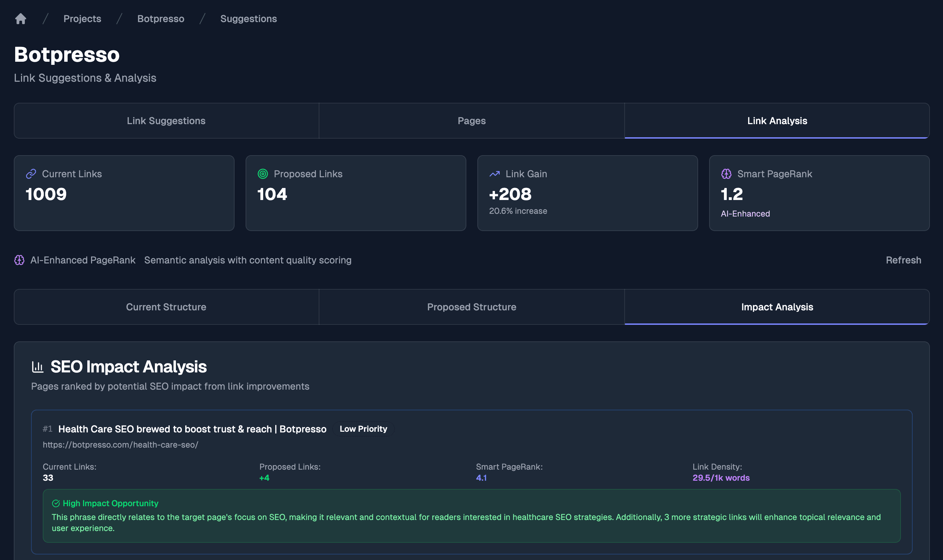
Task: Click the AI-Enhanced PageRank brain icon
Action: pos(19,260)
